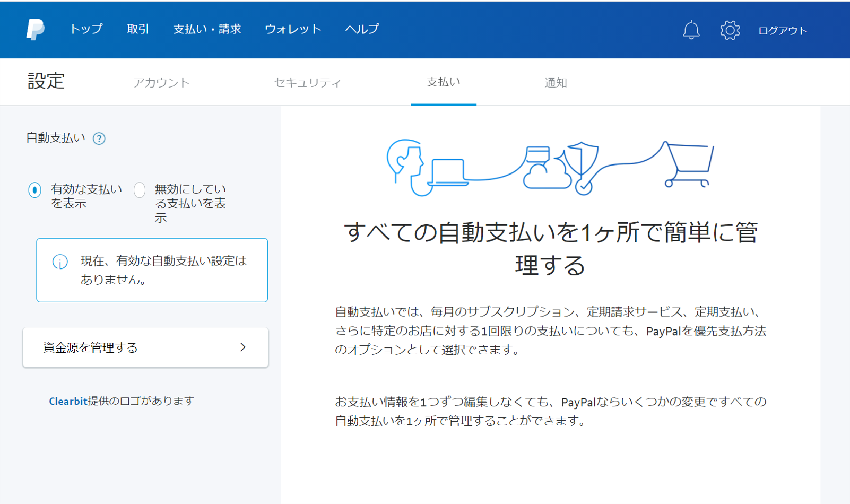Image resolution: width=850 pixels, height=504 pixels.
Task: Click the person with laptop illustration
Action: (424, 168)
